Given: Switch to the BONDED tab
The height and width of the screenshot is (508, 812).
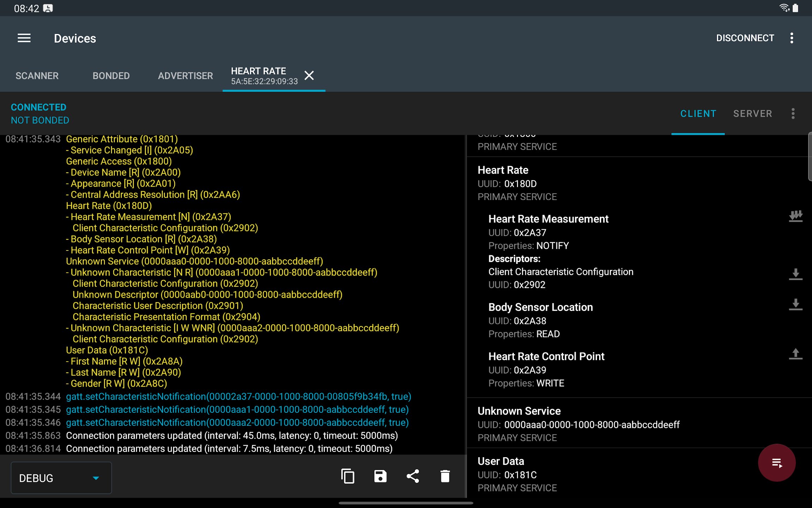Looking at the screenshot, I should point(111,76).
